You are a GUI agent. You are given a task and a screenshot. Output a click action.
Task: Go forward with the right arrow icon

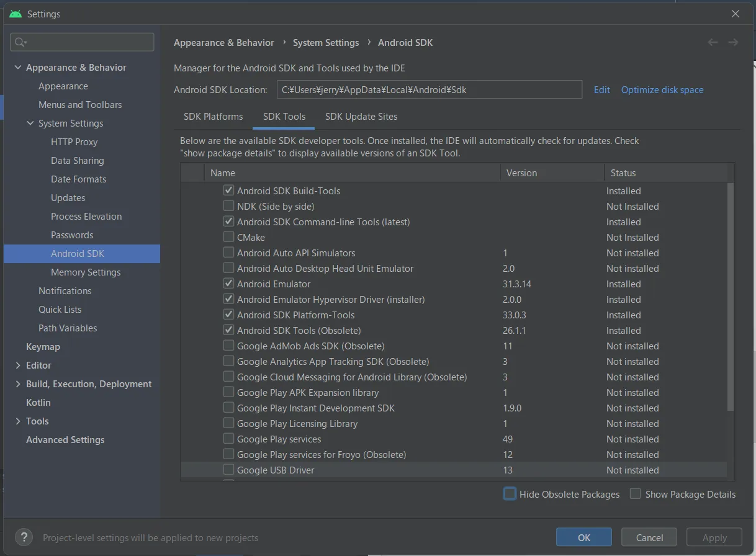coord(733,42)
